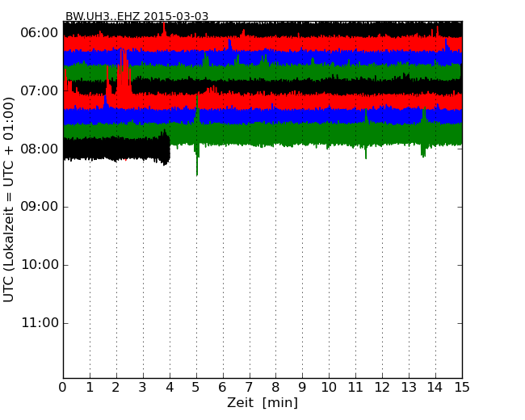Click the 09:00 y-axis label
525x420 pixels.
pos(40,207)
